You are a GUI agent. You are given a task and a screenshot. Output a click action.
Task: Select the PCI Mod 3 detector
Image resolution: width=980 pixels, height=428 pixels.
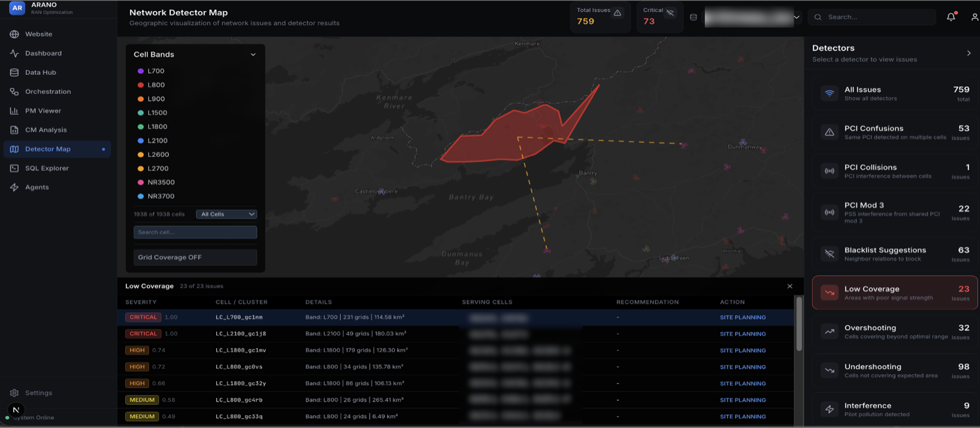[x=895, y=212]
